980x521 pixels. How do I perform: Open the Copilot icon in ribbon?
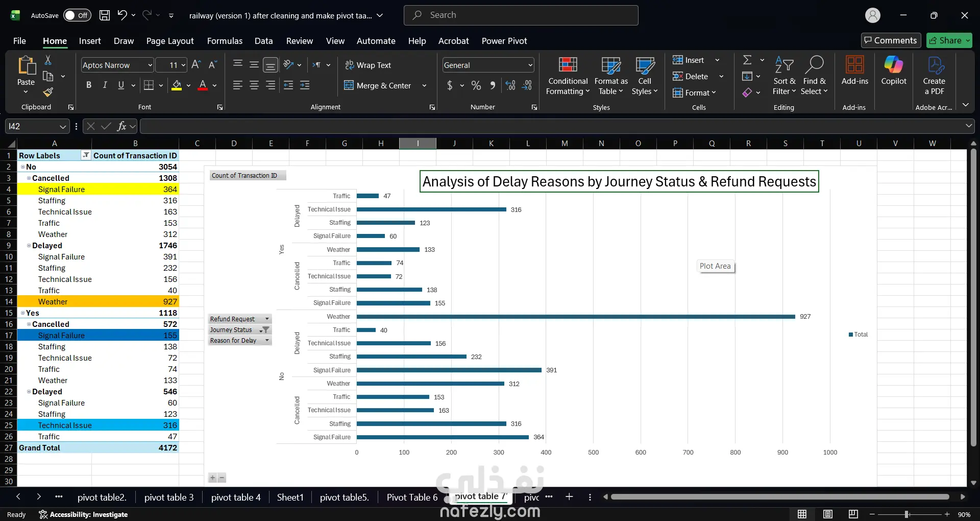click(894, 65)
